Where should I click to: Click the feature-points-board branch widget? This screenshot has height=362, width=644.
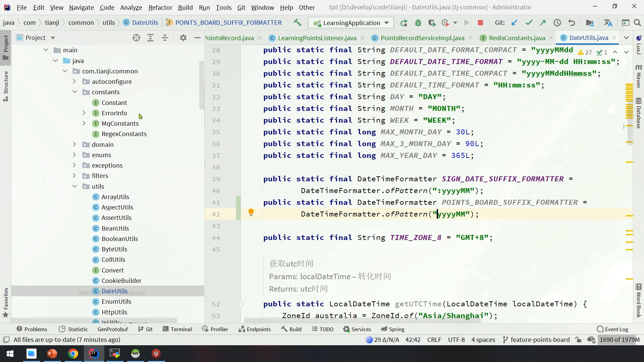point(536,340)
